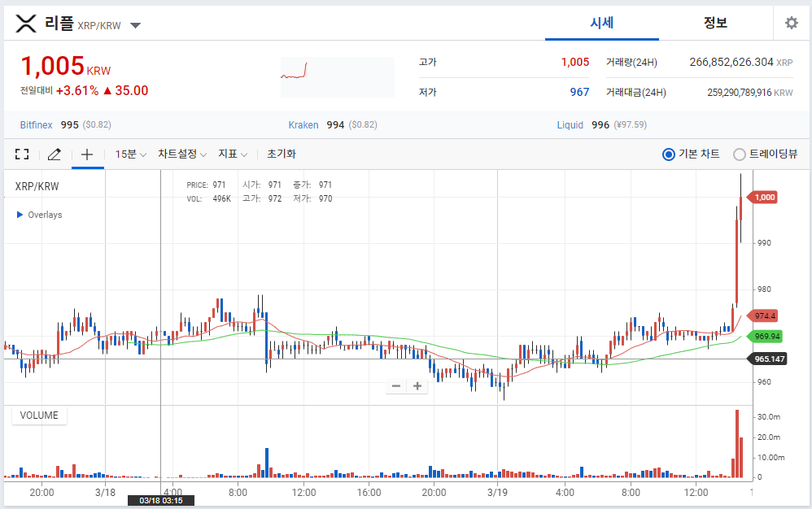Viewport: 812px width, 509px height.
Task: Open the 지표 indicators dropdown
Action: click(233, 154)
